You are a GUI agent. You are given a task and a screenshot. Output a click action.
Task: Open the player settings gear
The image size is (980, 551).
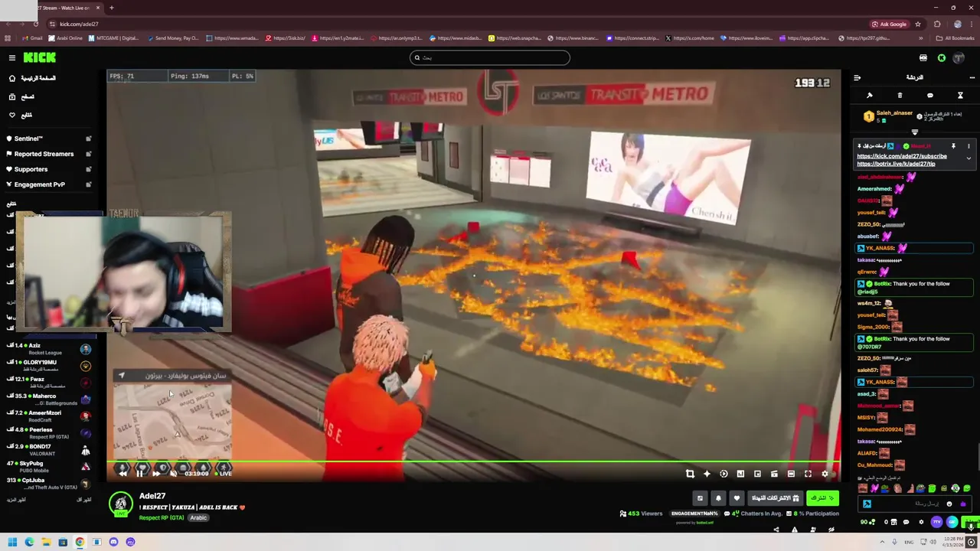pyautogui.click(x=825, y=474)
